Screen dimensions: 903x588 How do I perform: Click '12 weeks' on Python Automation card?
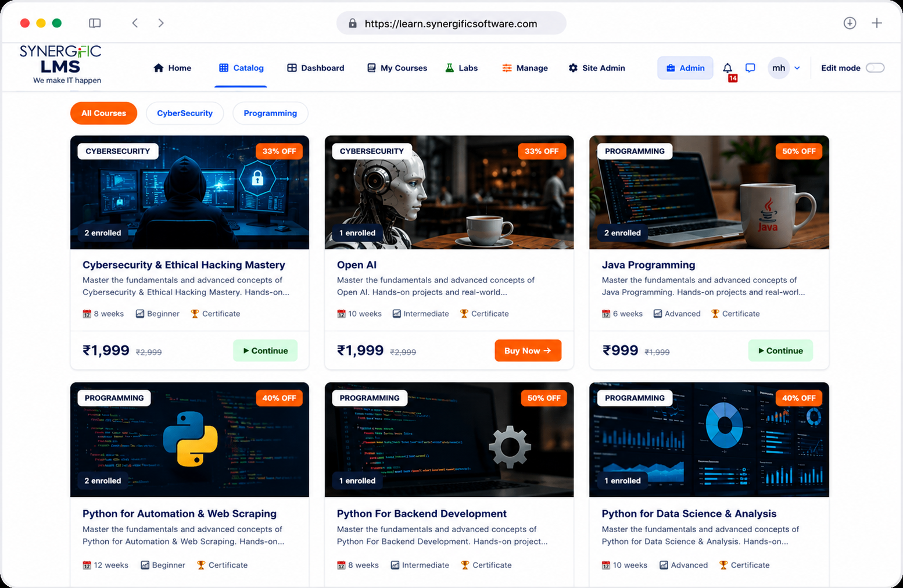pyautogui.click(x=111, y=565)
